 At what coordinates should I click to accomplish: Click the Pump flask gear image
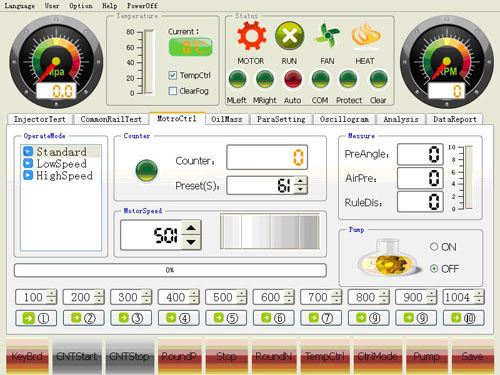(389, 258)
